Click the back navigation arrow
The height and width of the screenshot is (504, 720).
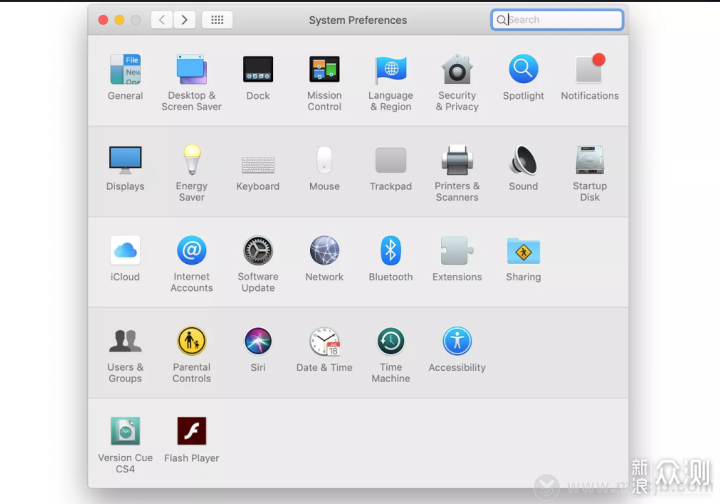(x=162, y=20)
